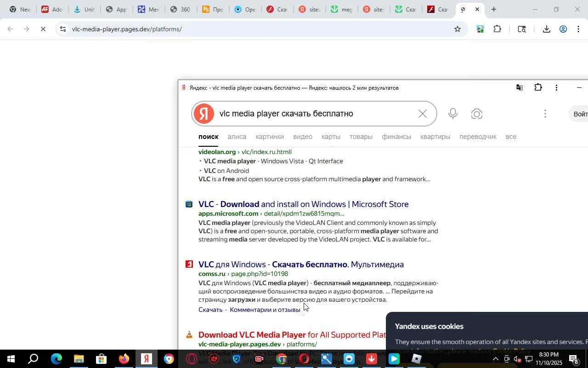
Task: Open 'VLC - Download and install on Windows' result
Action: (x=303, y=204)
